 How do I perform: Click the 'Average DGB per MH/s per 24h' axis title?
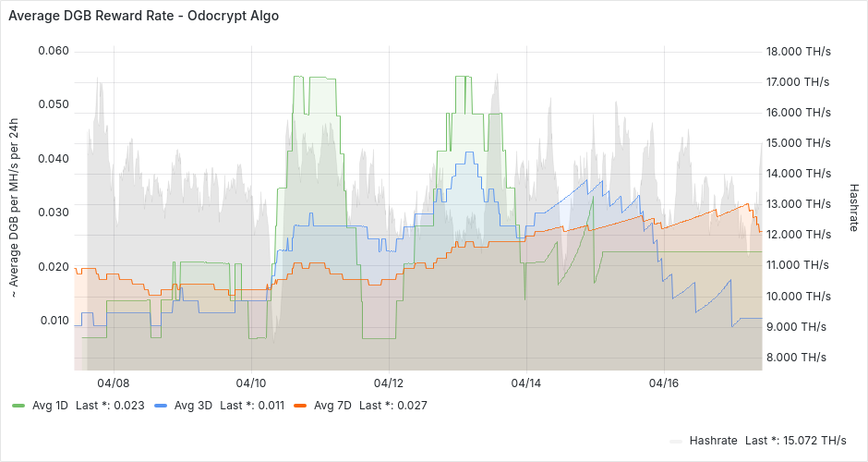[x=15, y=206]
